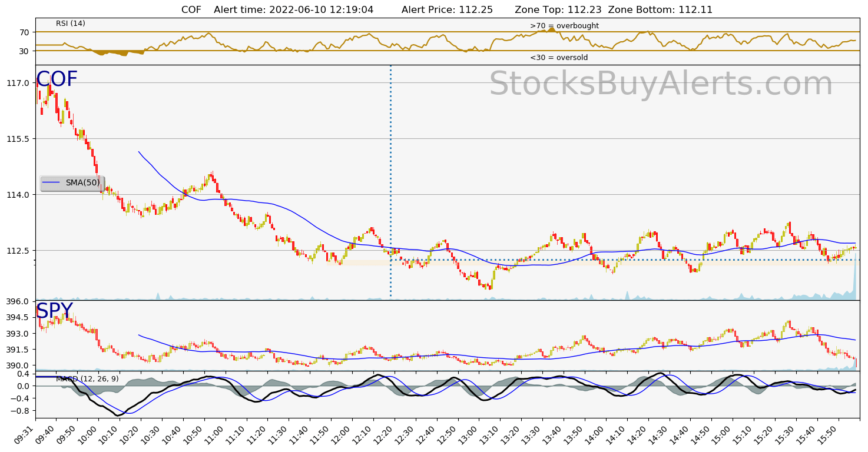Click the SPY ticker label on lower chart

[x=55, y=311]
